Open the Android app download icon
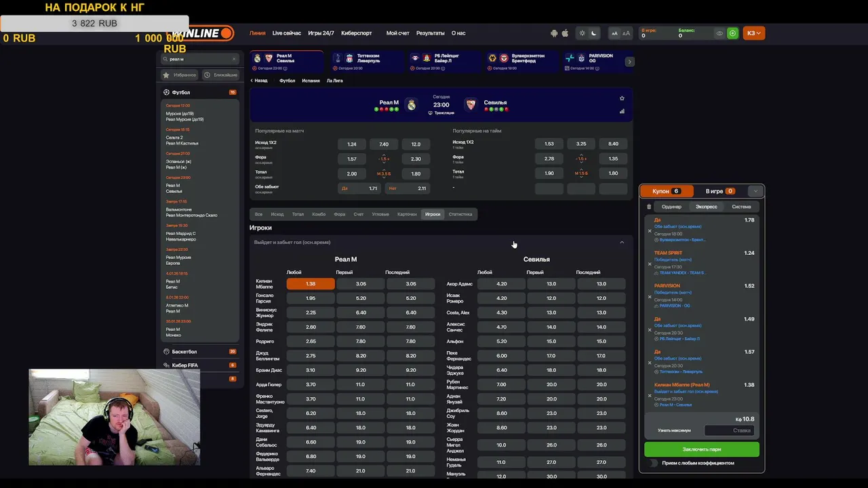868x488 pixels. pyautogui.click(x=554, y=33)
